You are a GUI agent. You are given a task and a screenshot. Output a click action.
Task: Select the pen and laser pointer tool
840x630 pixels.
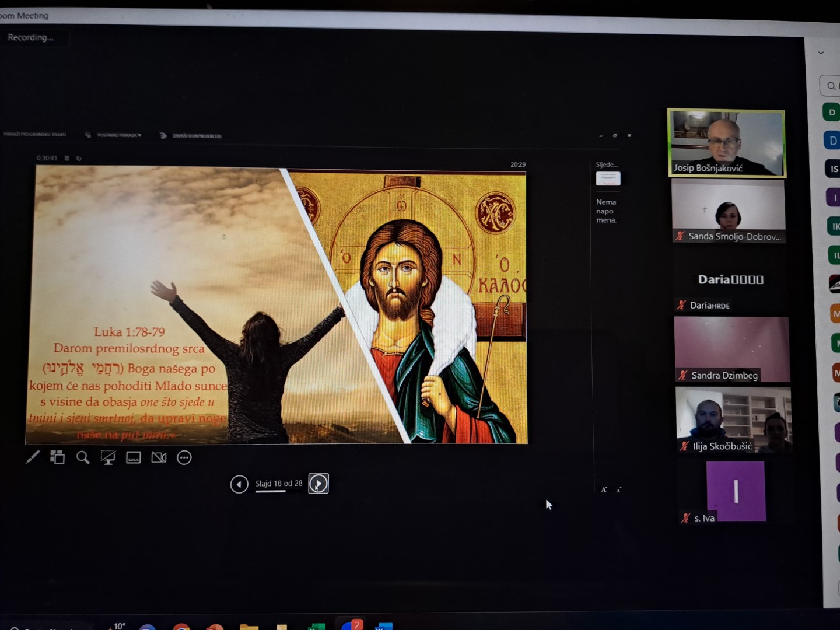point(33,457)
